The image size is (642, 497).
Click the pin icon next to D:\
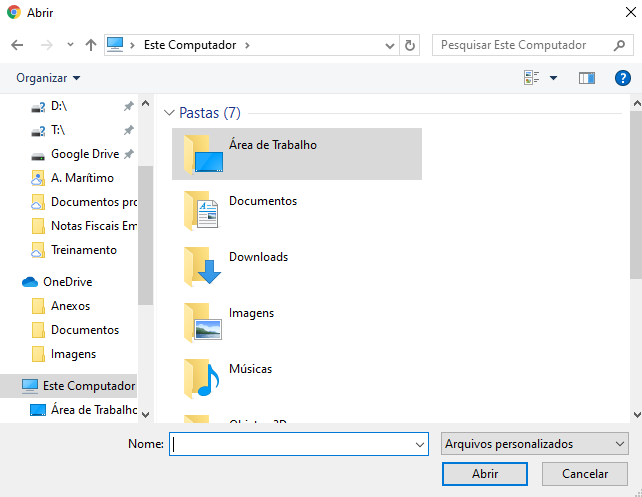point(129,106)
